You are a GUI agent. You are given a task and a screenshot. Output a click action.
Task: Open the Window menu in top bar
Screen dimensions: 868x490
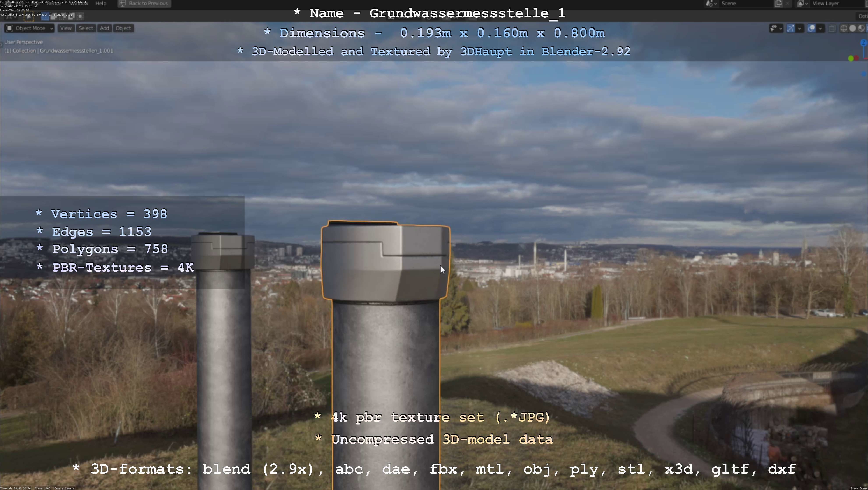coord(79,3)
